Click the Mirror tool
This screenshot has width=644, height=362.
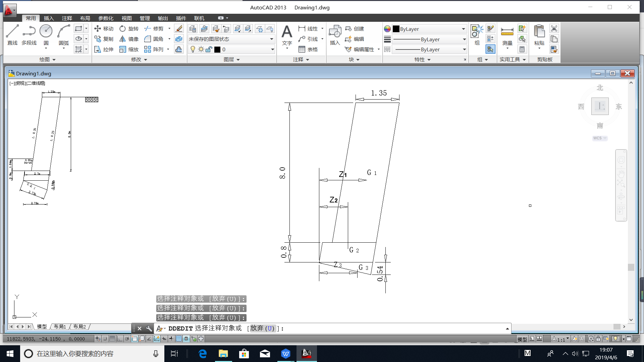click(x=129, y=39)
